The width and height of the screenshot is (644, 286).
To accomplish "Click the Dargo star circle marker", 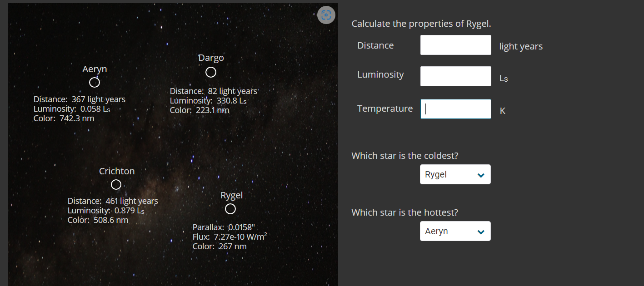I will click(x=210, y=72).
